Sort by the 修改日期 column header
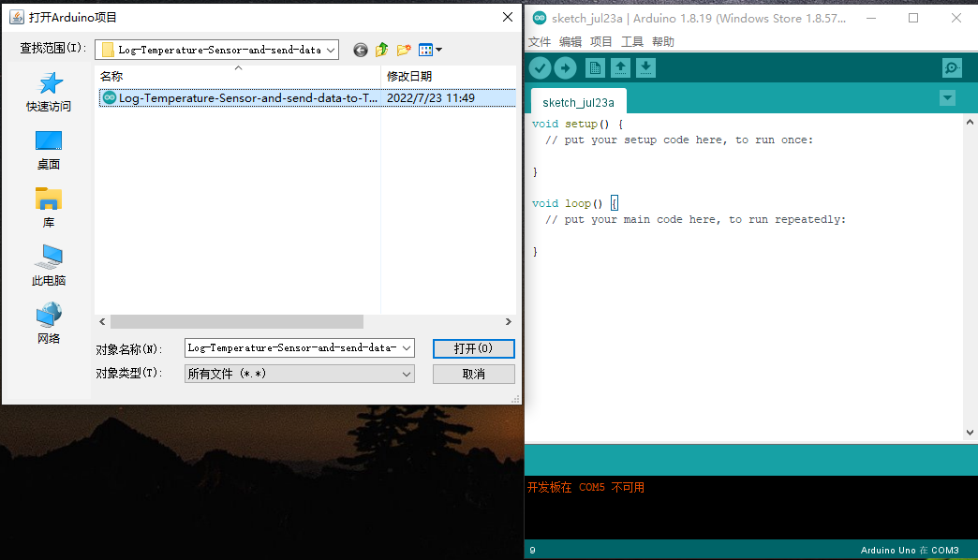Viewport: 978px width, 560px height. click(448, 76)
